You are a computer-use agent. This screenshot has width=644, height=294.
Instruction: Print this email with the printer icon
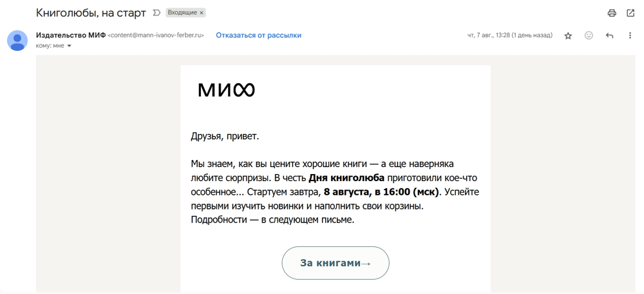[612, 13]
